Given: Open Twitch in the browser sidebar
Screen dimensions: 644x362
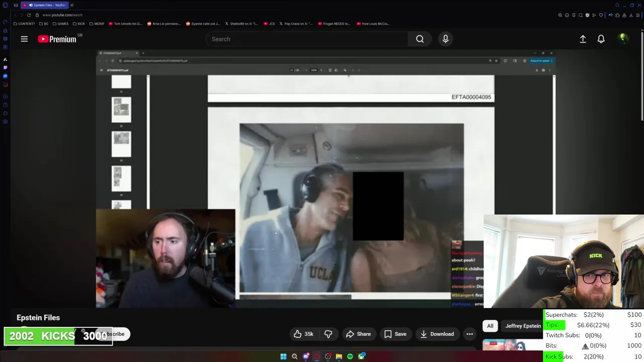Looking at the screenshot, I should click(x=5, y=67).
